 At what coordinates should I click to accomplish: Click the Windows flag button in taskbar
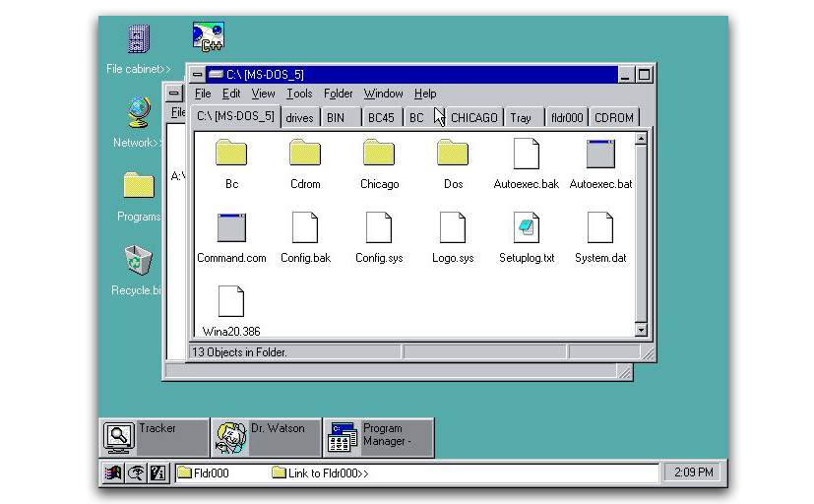click(x=113, y=473)
